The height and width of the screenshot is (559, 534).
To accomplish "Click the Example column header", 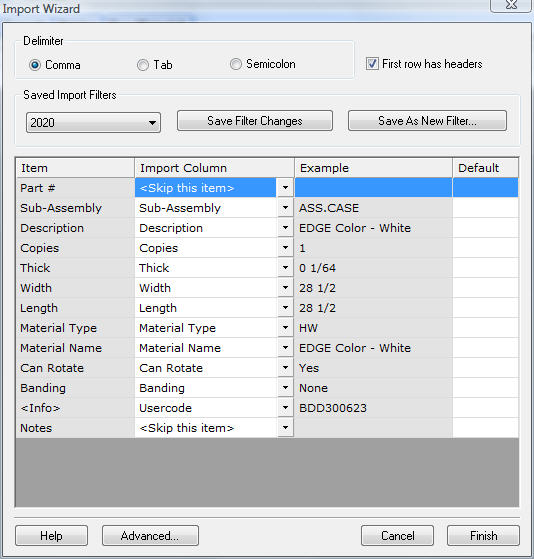I will 373,168.
